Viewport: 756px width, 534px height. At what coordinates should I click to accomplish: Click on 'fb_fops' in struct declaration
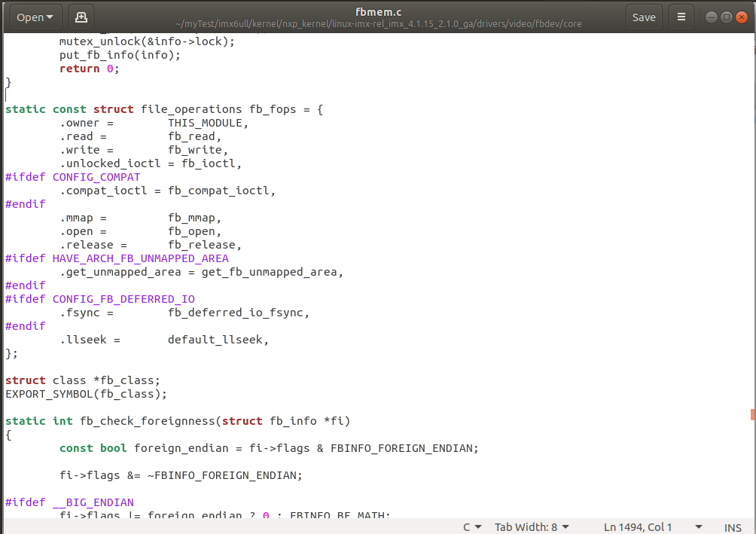tap(273, 109)
